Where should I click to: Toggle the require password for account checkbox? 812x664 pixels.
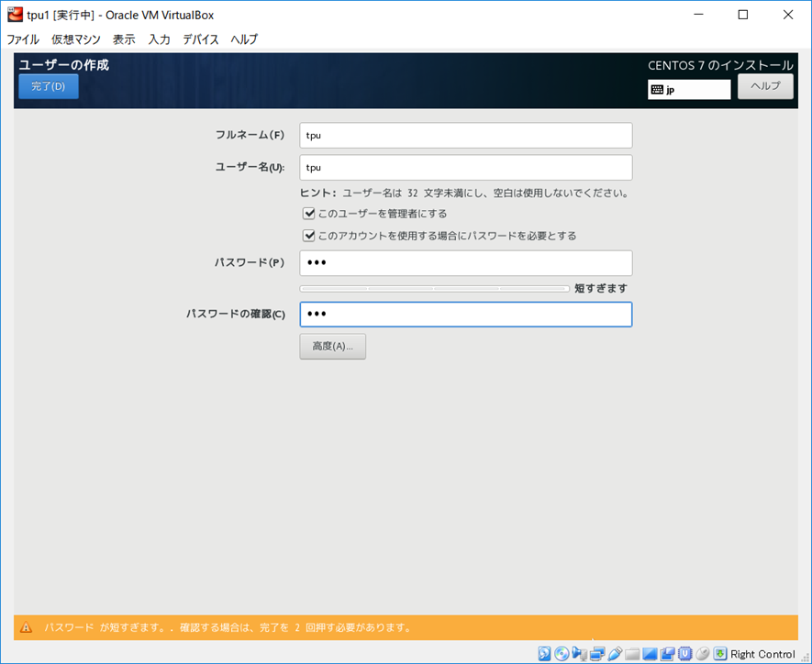[x=309, y=236]
